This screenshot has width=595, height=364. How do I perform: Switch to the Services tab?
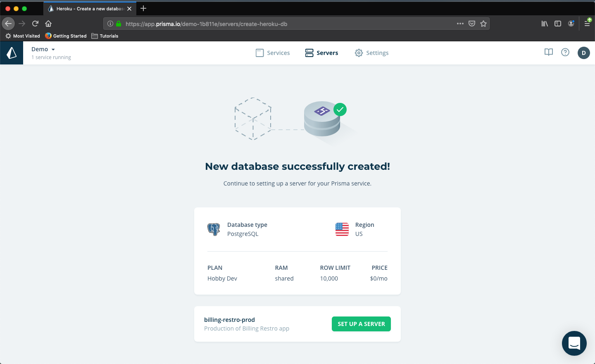(x=273, y=53)
